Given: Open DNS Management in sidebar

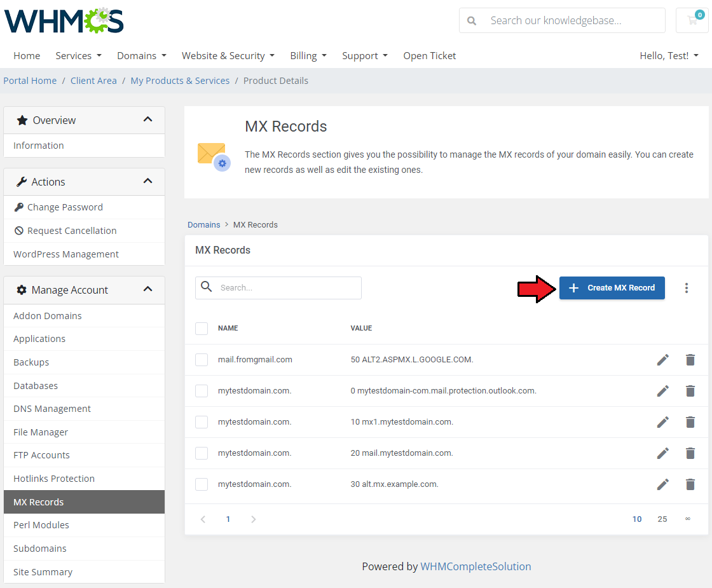Looking at the screenshot, I should coord(84,409).
